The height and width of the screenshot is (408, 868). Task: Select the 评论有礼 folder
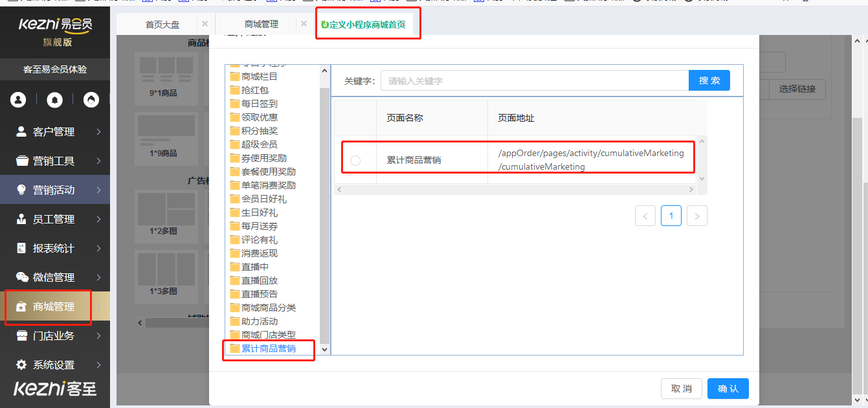254,240
